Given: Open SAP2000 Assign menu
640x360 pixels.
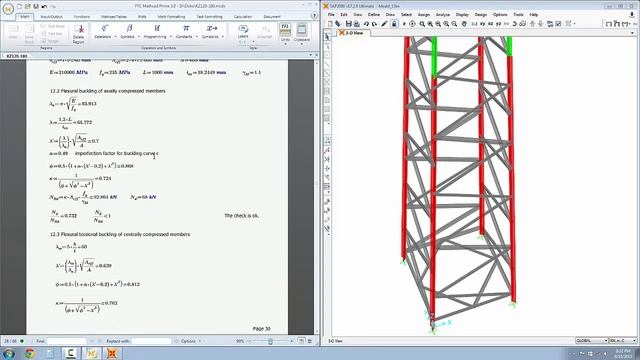Looking at the screenshot, I should 424,15.
